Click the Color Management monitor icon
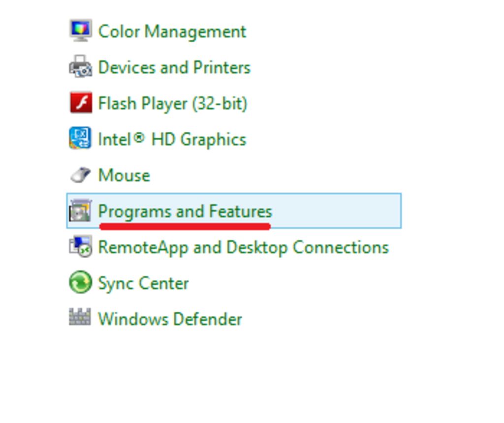This screenshot has height=423, width=504. [80, 31]
